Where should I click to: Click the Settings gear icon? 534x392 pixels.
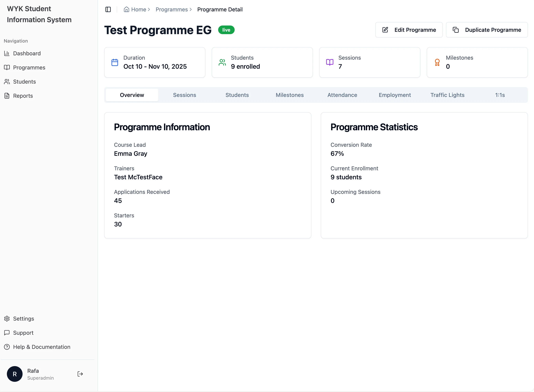(7, 318)
